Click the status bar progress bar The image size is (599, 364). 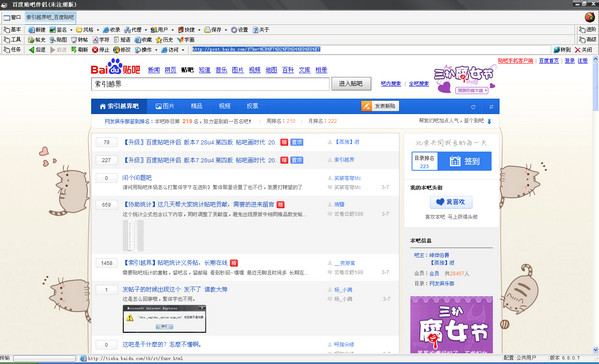coord(44,358)
